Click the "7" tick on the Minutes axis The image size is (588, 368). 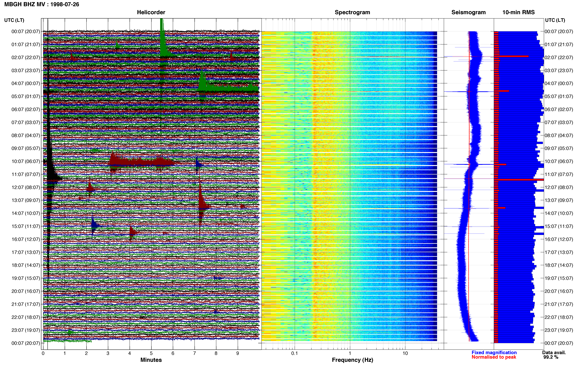[x=195, y=353]
